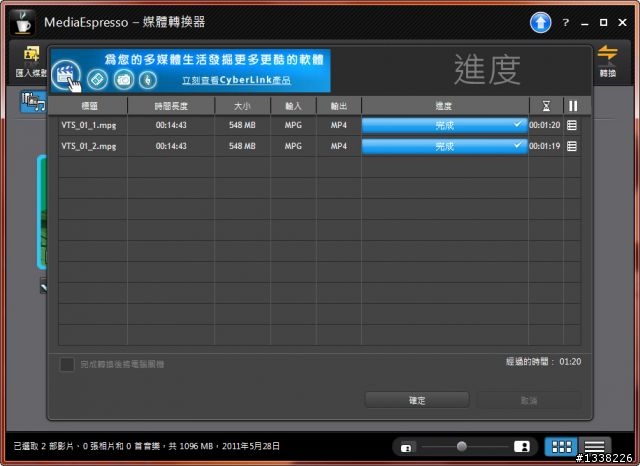Click the media type filter icon behind dialog
Image resolution: width=640 pixels, height=466 pixels.
[x=33, y=102]
